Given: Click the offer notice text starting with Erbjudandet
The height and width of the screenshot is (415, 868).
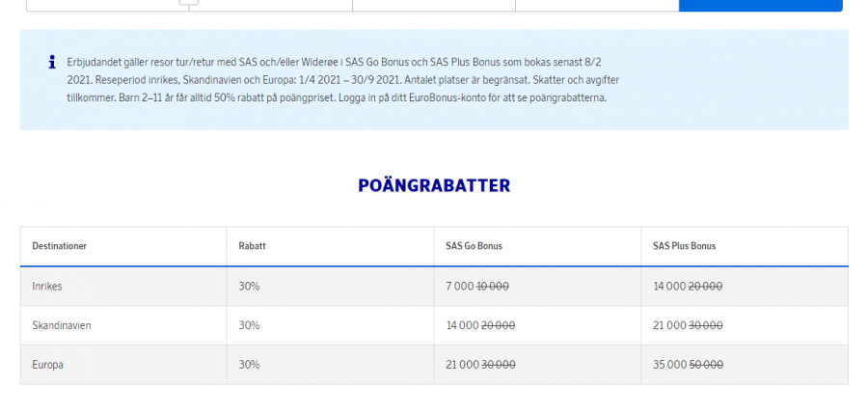Looking at the screenshot, I should (x=338, y=79).
